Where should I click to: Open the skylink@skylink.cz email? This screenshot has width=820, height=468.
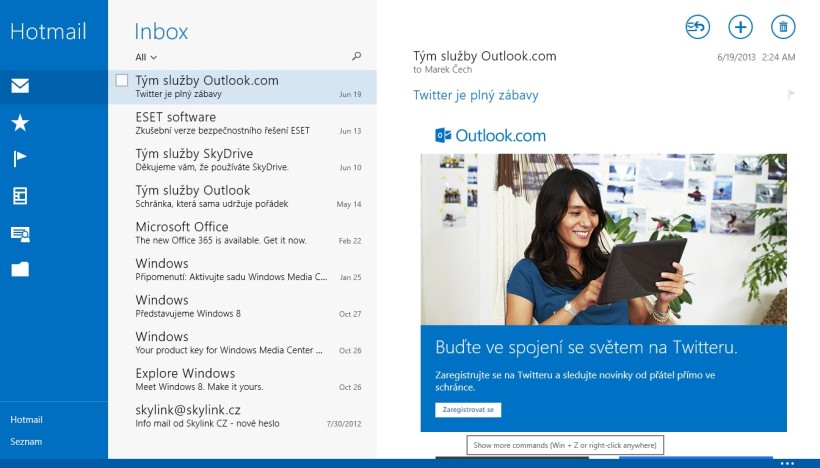(x=242, y=416)
